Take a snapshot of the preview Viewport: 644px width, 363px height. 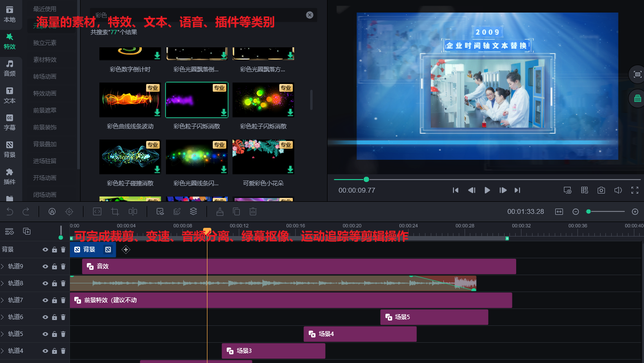point(601,190)
